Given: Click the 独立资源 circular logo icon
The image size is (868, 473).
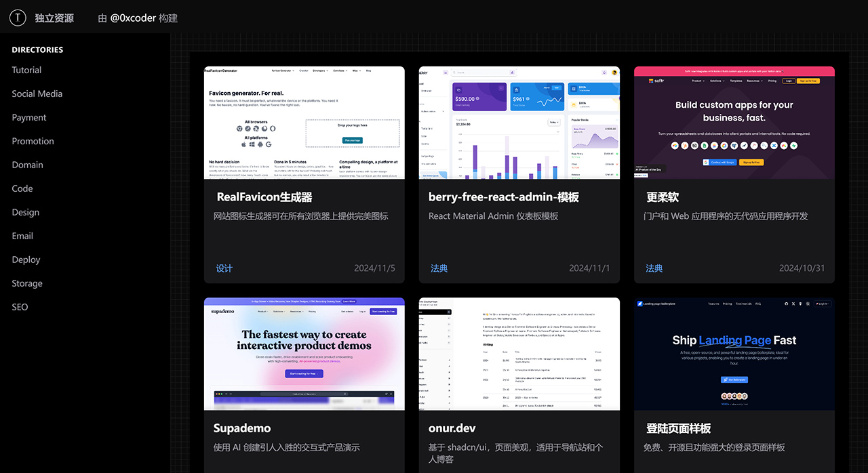Looking at the screenshot, I should tap(18, 18).
